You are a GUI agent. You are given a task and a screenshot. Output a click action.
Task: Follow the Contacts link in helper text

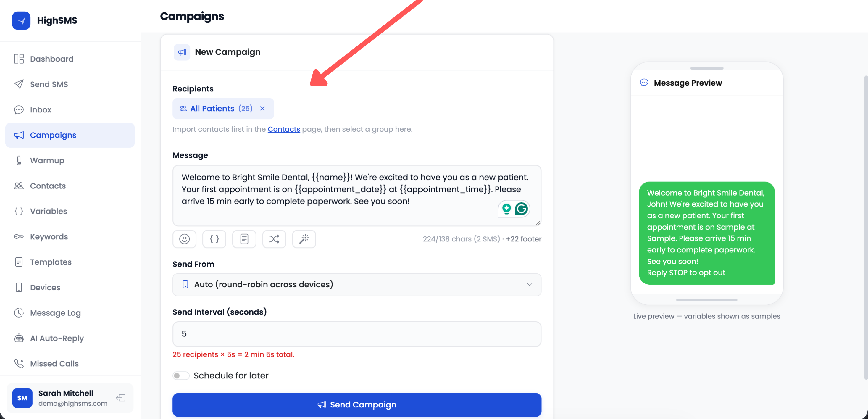click(x=284, y=129)
